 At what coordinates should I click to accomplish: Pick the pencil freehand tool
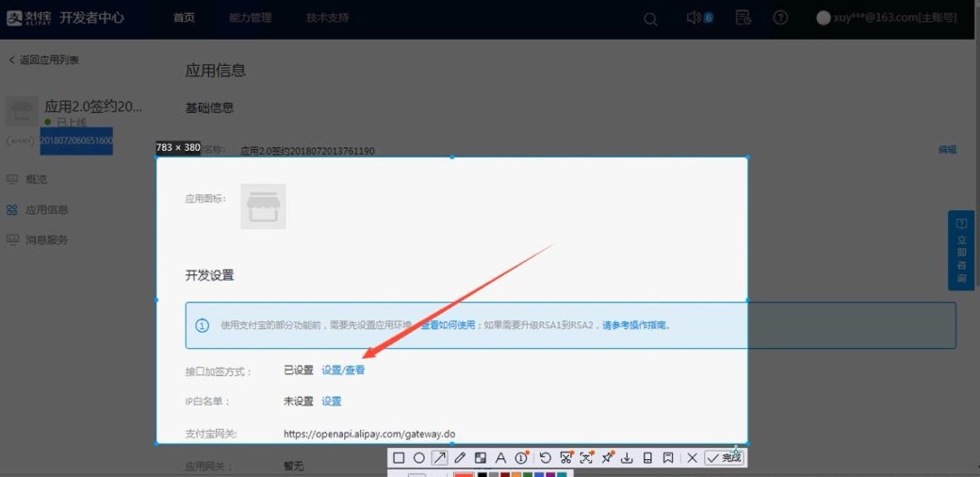tap(460, 457)
